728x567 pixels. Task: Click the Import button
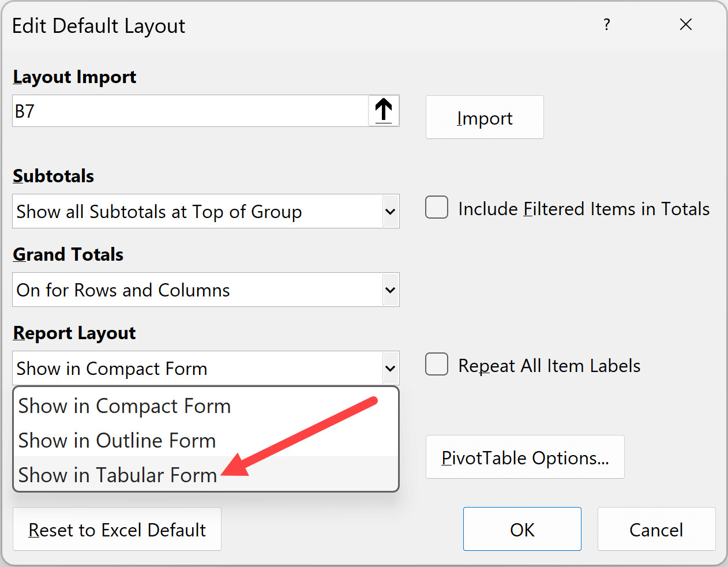click(485, 118)
